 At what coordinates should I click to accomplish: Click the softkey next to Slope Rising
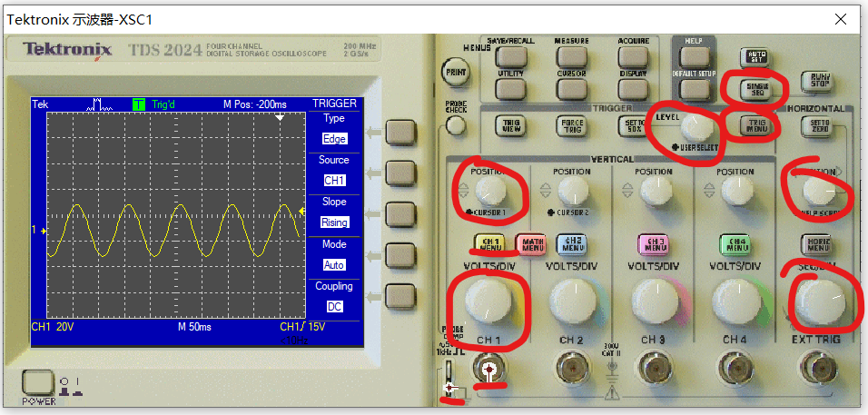click(400, 213)
